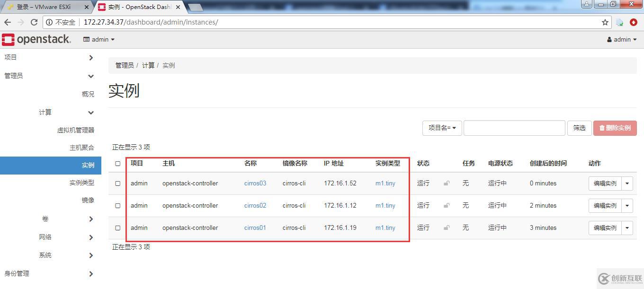Open the cirros01 instance link
This screenshot has height=289, width=644.
click(x=255, y=228)
